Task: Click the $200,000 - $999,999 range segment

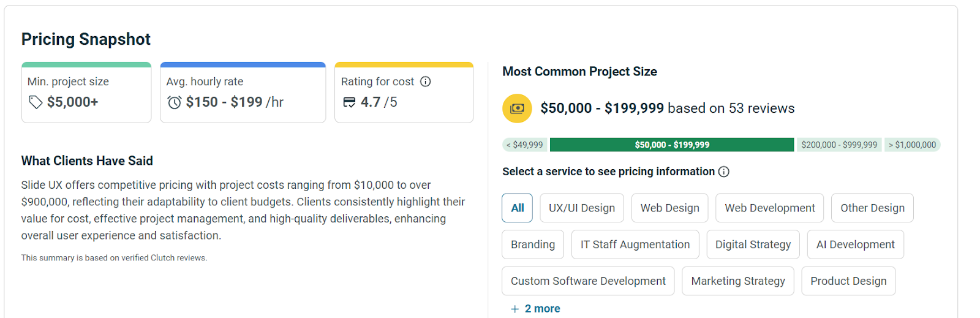Action: [x=839, y=145]
